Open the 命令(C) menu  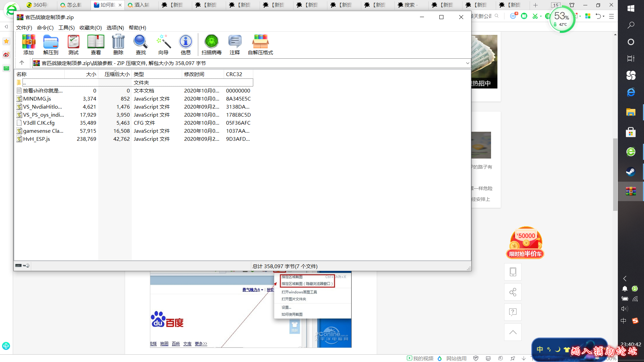click(x=45, y=28)
